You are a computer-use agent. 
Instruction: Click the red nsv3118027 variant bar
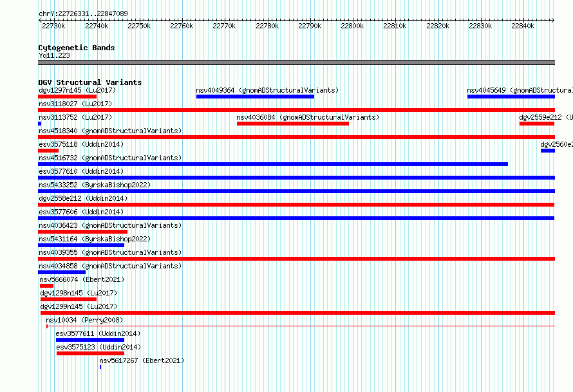(x=296, y=110)
